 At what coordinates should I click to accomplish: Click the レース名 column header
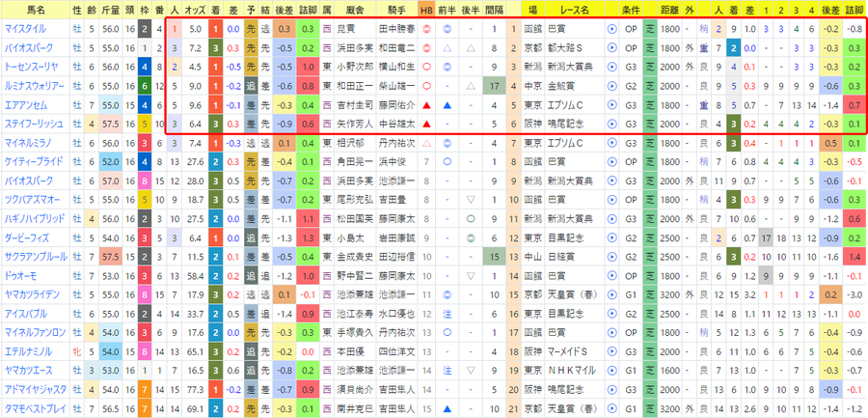(574, 10)
